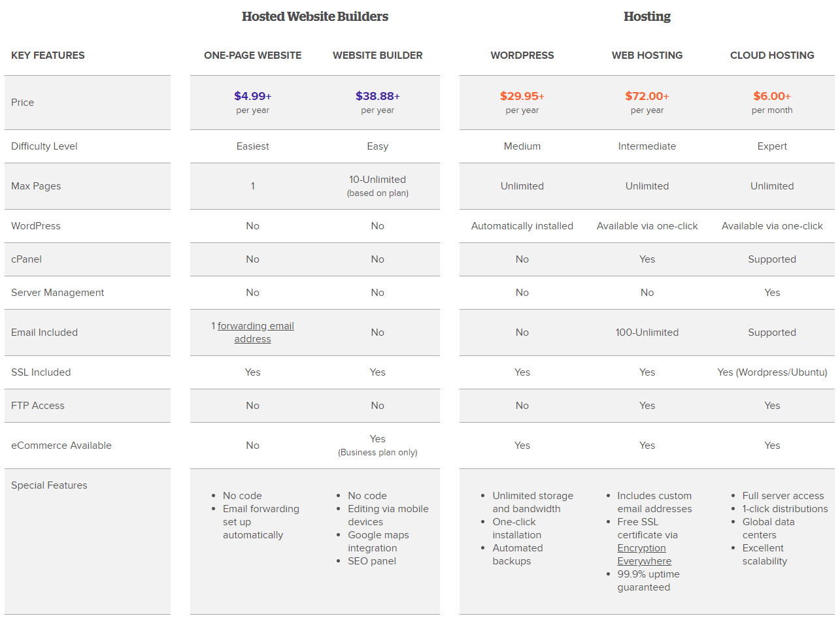Click the Automatically installed cell

pos(522,226)
